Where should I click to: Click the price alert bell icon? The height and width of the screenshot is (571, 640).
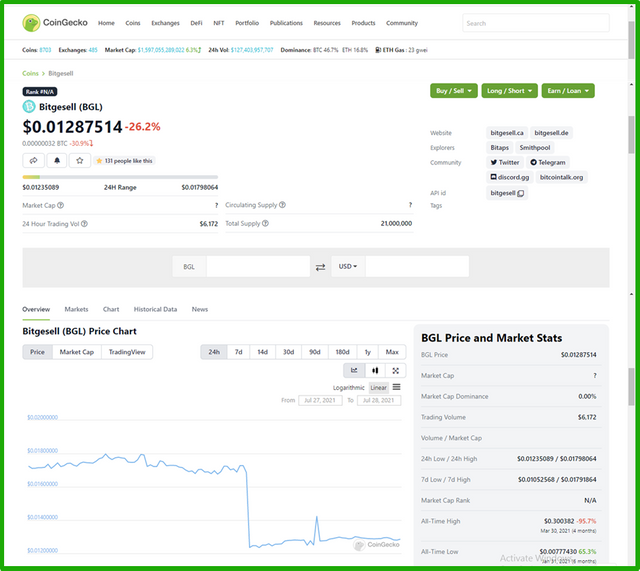57,161
